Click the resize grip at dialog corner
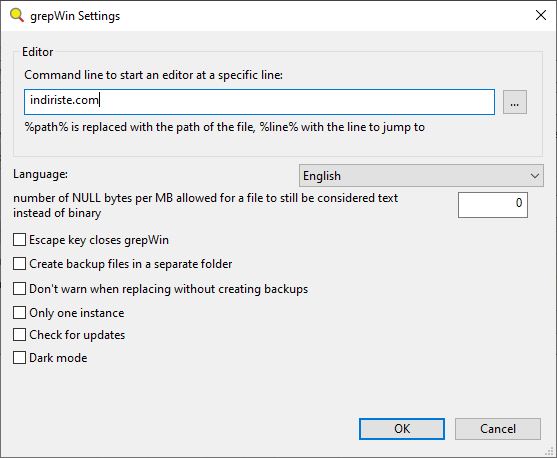The height and width of the screenshot is (458, 557). [550, 451]
